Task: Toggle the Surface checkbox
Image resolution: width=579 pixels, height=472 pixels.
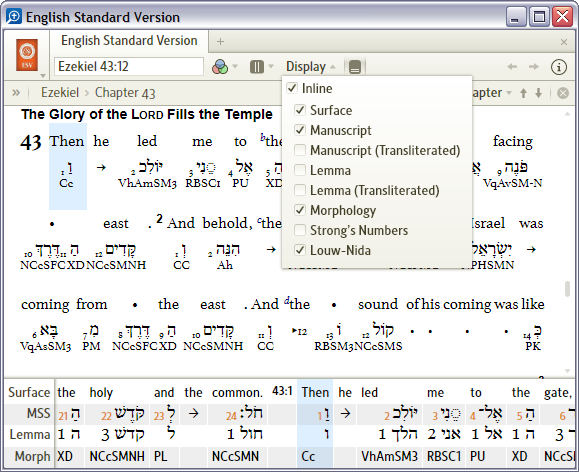Action: pos(300,110)
